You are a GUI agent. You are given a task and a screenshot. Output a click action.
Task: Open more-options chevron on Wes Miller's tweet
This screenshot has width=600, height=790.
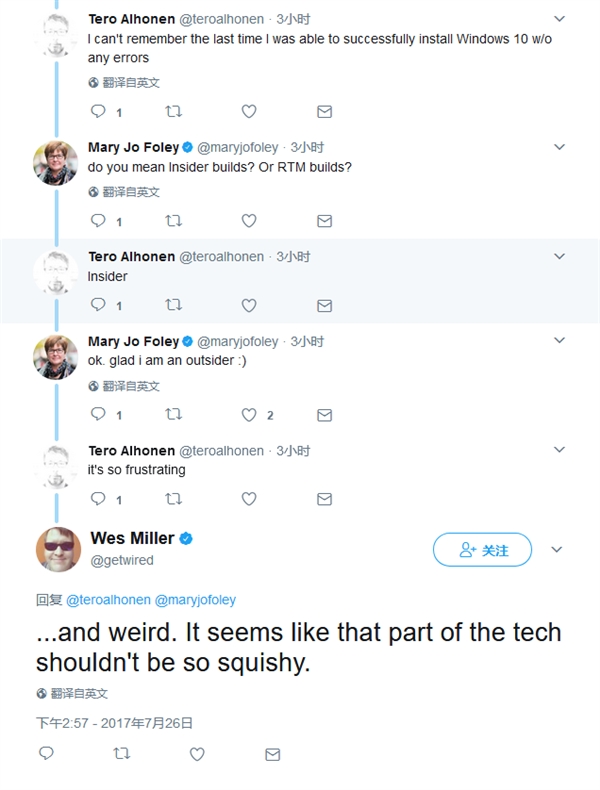click(558, 549)
